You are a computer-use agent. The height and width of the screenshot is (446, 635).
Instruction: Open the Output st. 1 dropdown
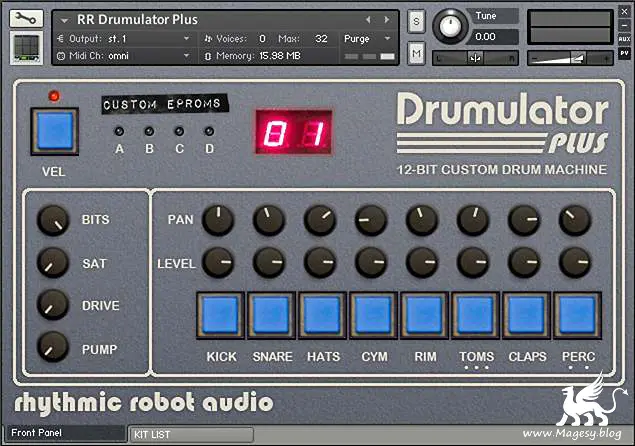[186, 38]
